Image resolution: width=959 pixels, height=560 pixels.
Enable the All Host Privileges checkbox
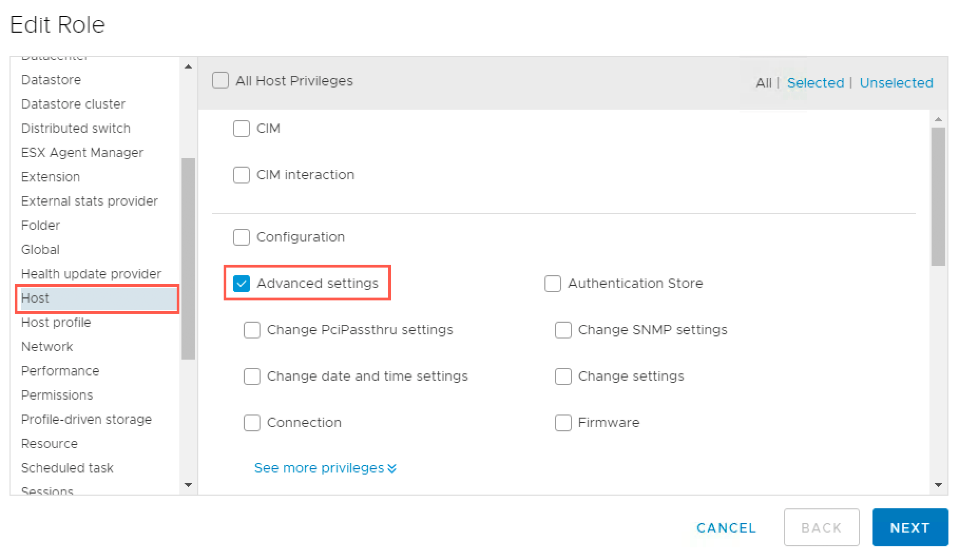tap(220, 80)
